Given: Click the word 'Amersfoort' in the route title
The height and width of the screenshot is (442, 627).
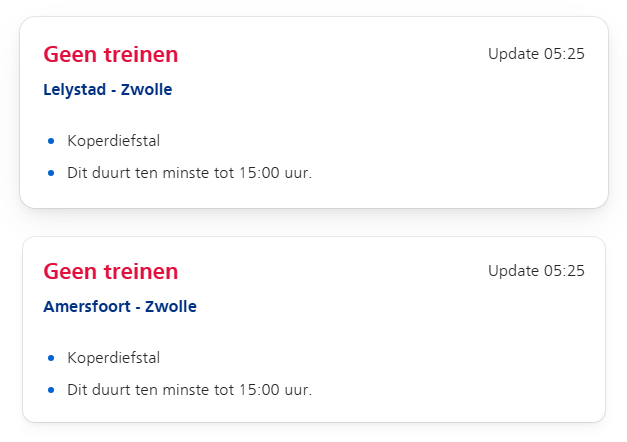Looking at the screenshot, I should tap(87, 307).
